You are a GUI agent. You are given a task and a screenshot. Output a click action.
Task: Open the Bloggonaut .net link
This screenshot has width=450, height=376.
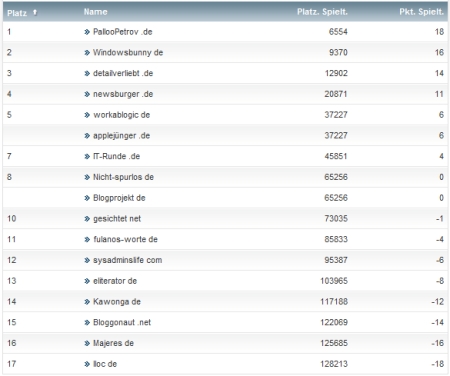(122, 322)
